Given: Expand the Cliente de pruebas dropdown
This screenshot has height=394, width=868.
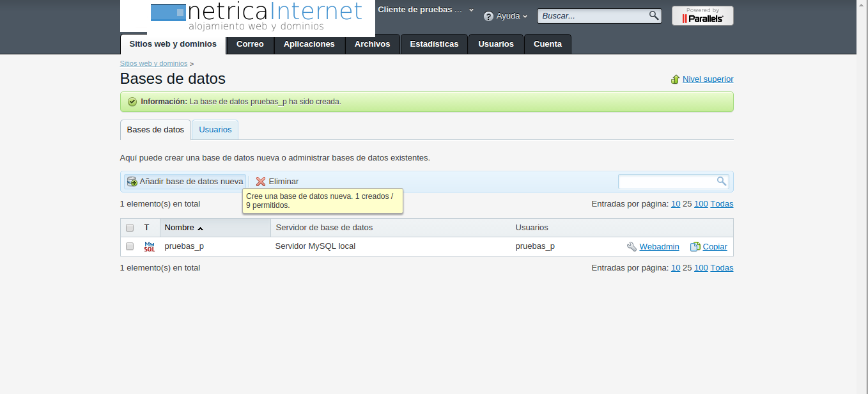Looking at the screenshot, I should click(471, 10).
